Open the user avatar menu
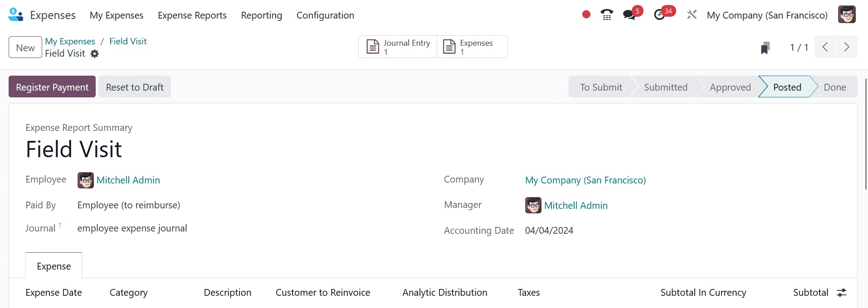The image size is (868, 308). tap(847, 14)
